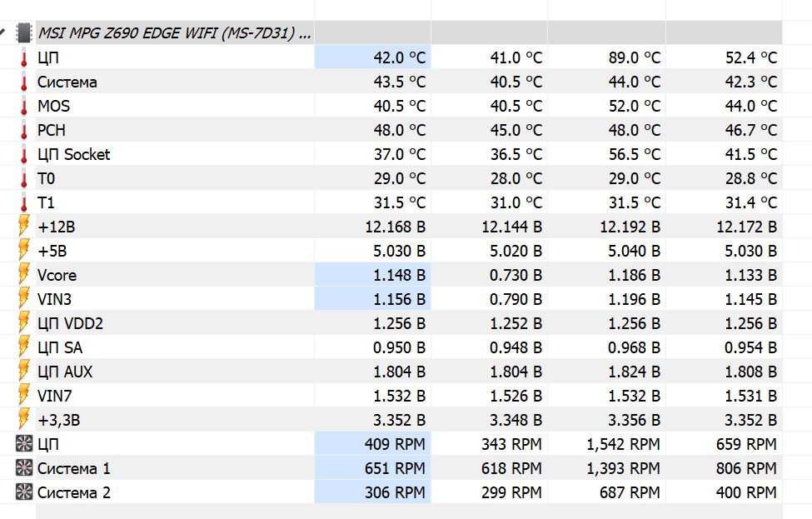Click the fan icon beside Система 2
Viewport: 812px width, 519px height.
[24, 492]
